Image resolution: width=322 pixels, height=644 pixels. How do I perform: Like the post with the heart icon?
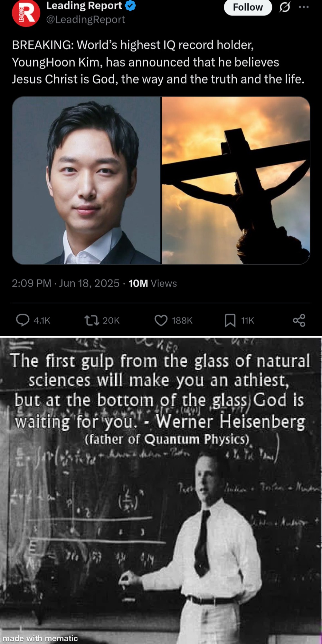[161, 320]
